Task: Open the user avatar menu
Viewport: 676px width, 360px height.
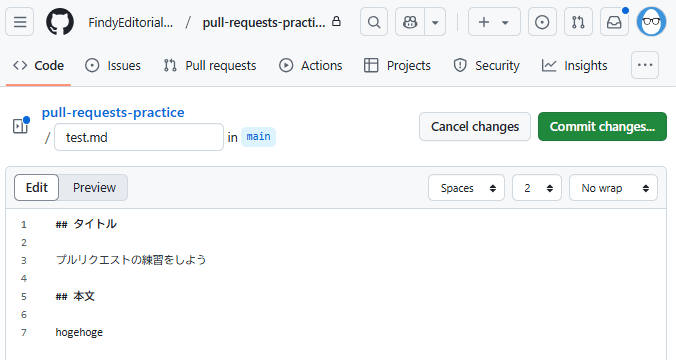Action: tap(651, 22)
